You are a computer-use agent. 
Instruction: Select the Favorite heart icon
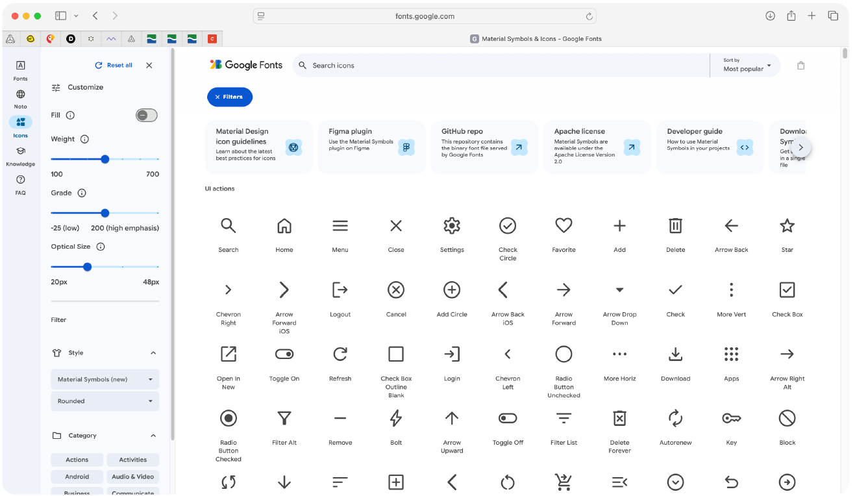coord(564,225)
